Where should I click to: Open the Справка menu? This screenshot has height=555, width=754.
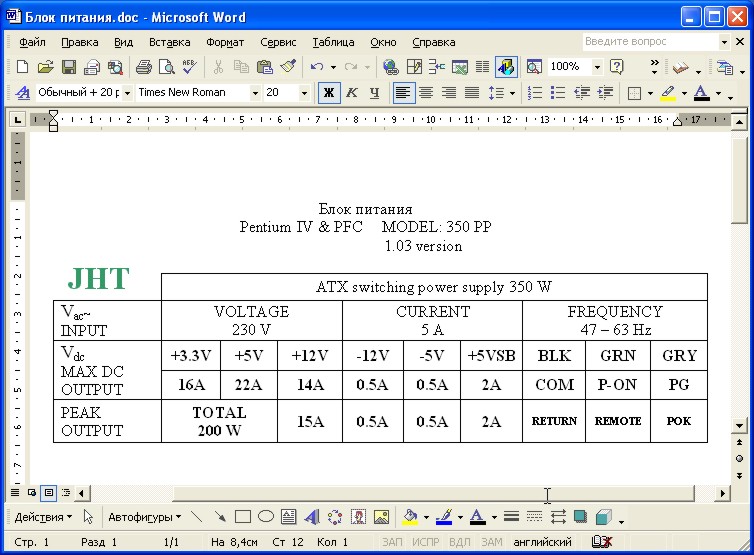pos(434,42)
